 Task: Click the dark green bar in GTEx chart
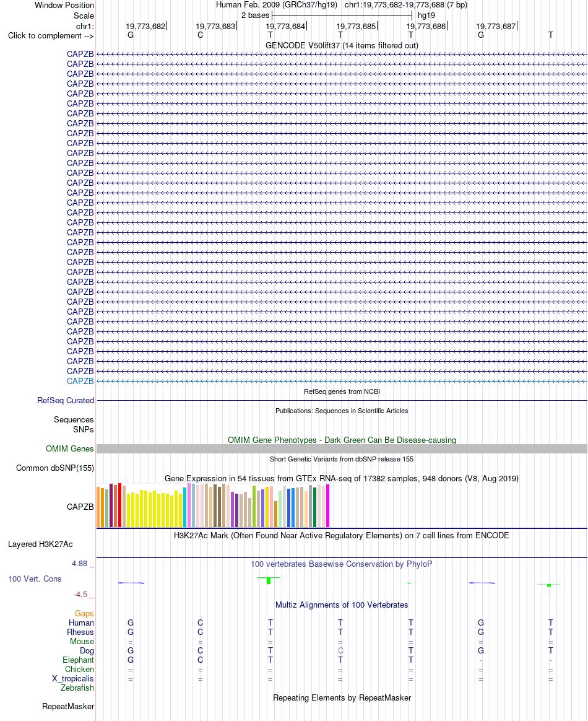click(314, 507)
